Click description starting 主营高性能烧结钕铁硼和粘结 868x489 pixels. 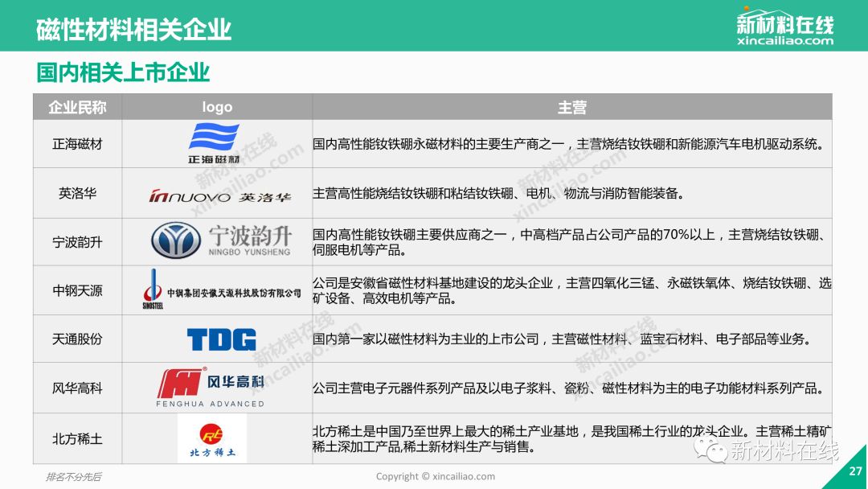(x=498, y=193)
